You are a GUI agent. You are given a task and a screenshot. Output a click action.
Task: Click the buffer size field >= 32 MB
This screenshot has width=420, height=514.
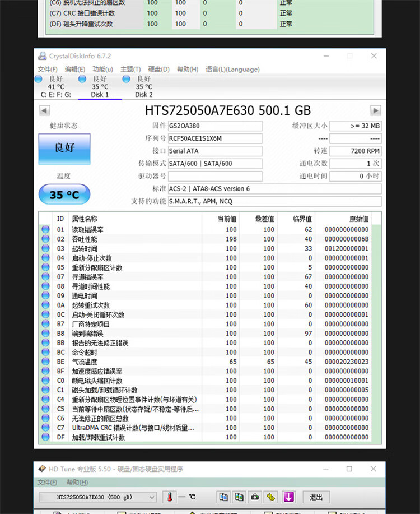(356, 126)
